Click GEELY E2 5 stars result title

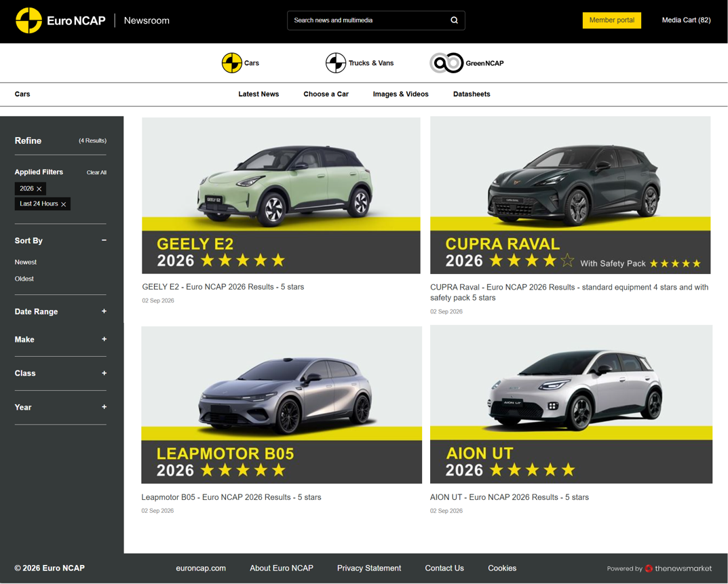223,288
